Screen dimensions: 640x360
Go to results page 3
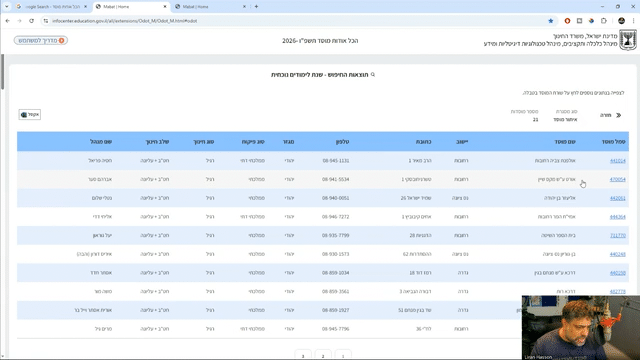(303, 355)
